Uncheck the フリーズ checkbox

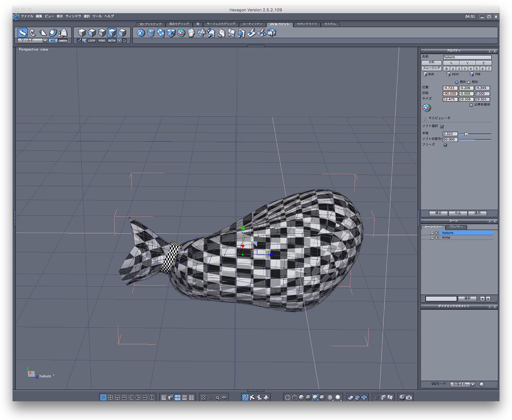click(x=445, y=145)
